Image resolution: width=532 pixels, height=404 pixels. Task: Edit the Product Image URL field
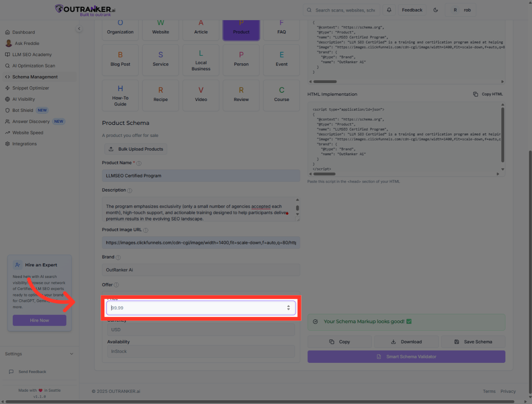[x=201, y=243]
